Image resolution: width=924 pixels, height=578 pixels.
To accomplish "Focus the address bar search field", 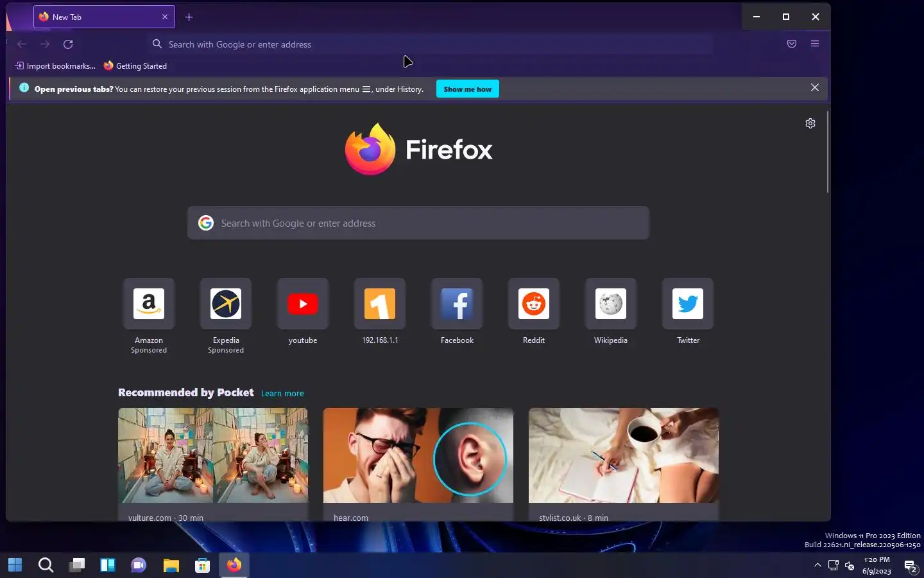I will coord(430,44).
